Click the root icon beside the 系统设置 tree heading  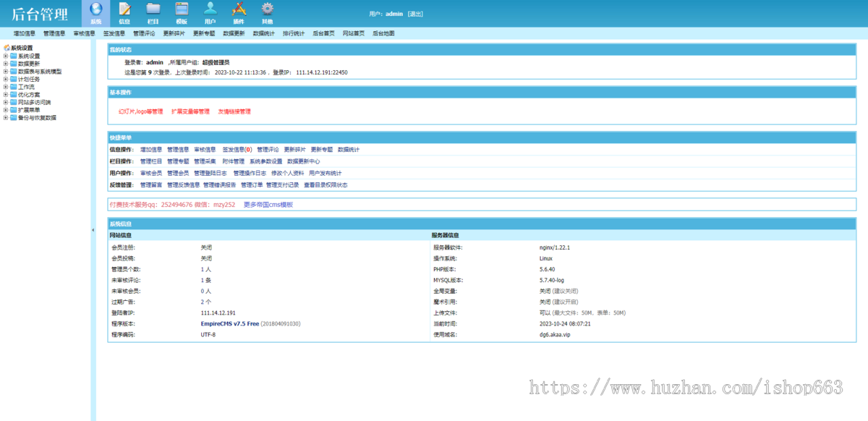click(7, 48)
